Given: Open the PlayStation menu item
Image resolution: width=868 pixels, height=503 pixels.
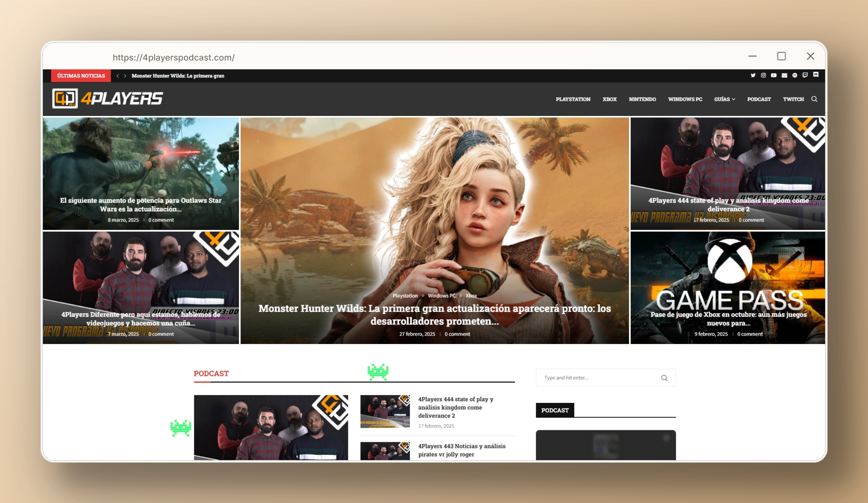Looking at the screenshot, I should [573, 99].
